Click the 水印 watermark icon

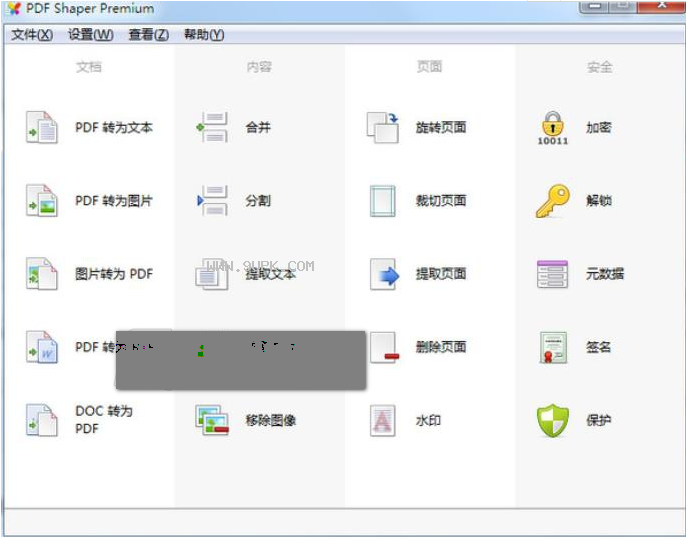(x=383, y=421)
